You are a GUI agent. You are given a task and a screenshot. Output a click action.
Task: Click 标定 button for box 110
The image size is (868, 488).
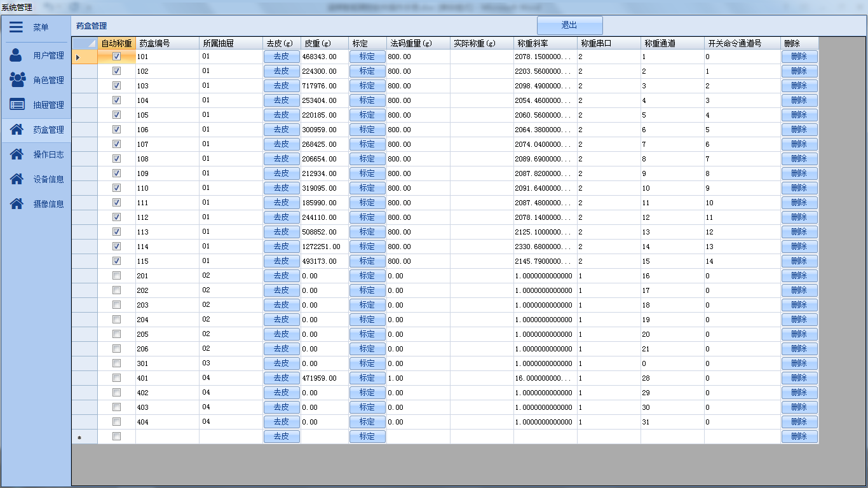[x=367, y=188]
